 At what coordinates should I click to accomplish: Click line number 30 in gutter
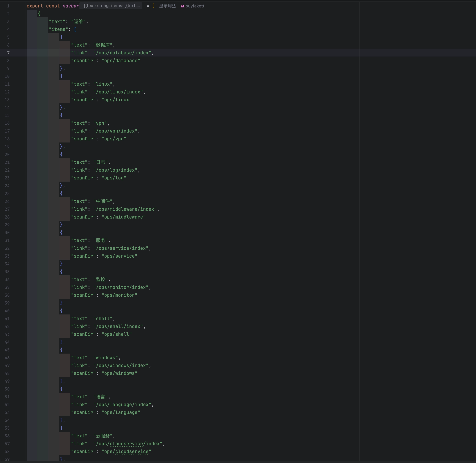7,233
